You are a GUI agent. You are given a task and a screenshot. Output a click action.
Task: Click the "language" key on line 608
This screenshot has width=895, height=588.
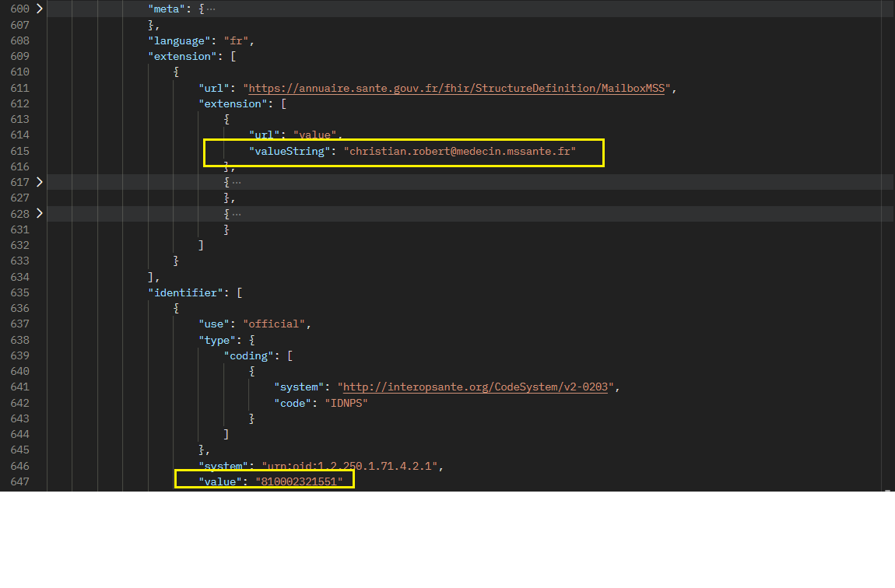pyautogui.click(x=179, y=40)
